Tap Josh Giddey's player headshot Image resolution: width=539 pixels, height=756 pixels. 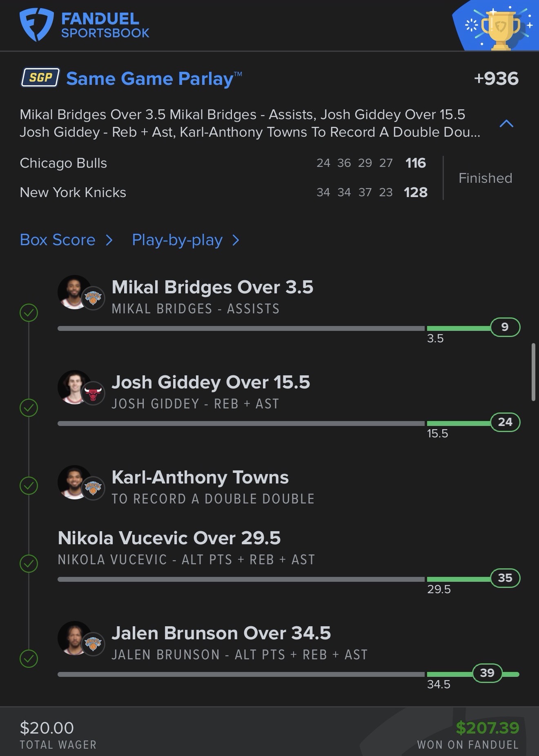pos(73,387)
